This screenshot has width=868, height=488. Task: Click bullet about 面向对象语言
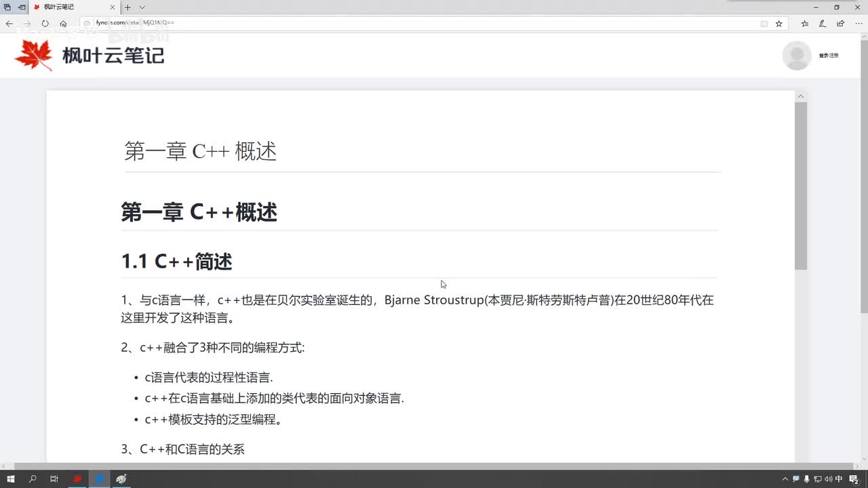pos(274,399)
